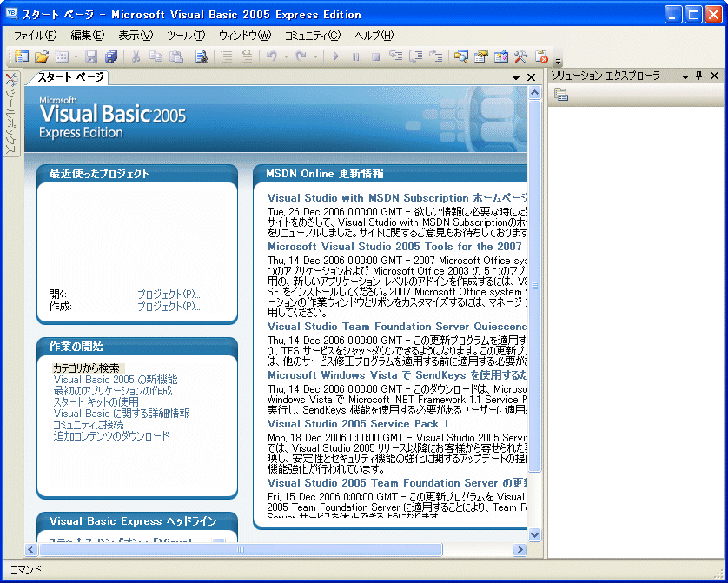Expand the toolbar options overflow arrow

[x=558, y=62]
